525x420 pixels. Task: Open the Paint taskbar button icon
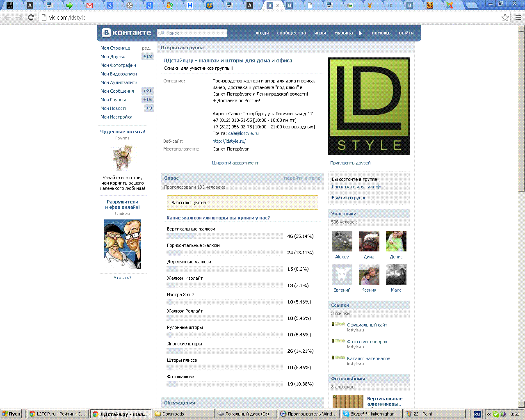click(409, 414)
